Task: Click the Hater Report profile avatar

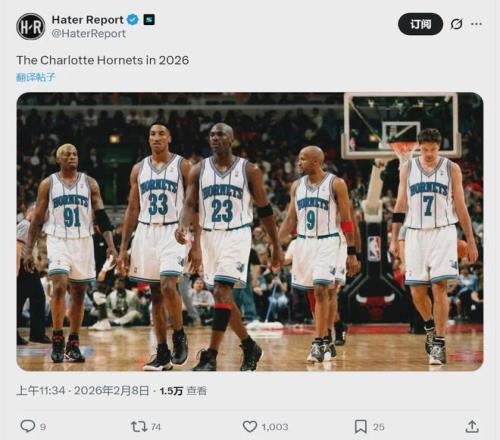Action: pyautogui.click(x=31, y=27)
